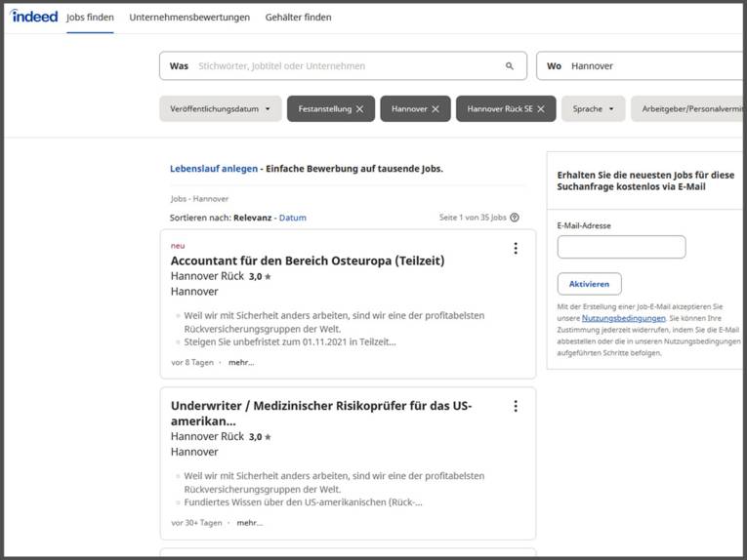Image resolution: width=747 pixels, height=560 pixels.
Task: Switch to Unternehmensbewertungen tab
Action: [189, 18]
